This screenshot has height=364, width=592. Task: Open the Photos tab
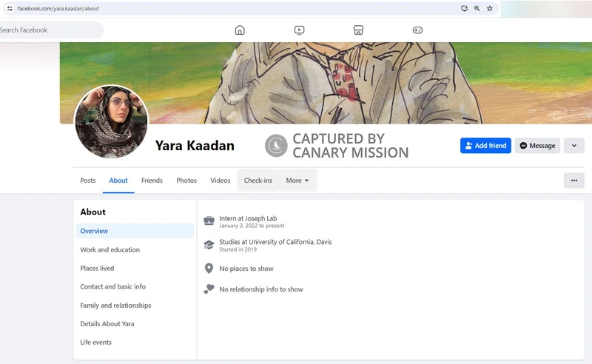coord(186,181)
